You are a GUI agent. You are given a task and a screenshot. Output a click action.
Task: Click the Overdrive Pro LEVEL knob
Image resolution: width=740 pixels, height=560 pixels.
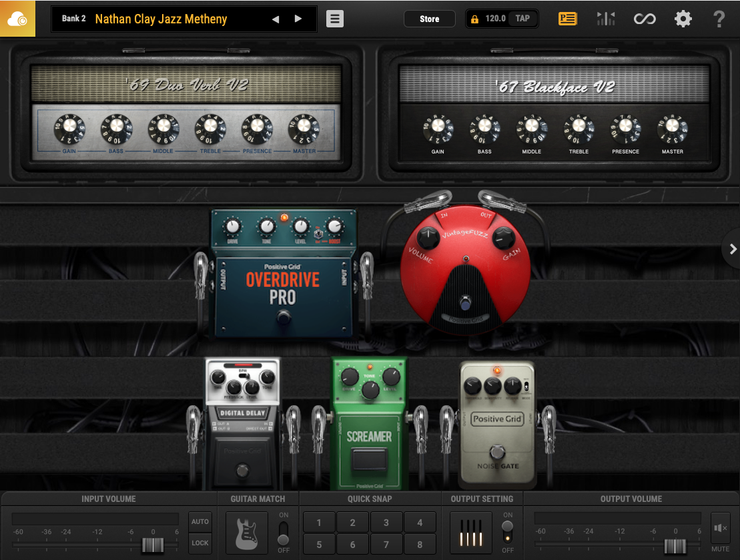(x=301, y=227)
